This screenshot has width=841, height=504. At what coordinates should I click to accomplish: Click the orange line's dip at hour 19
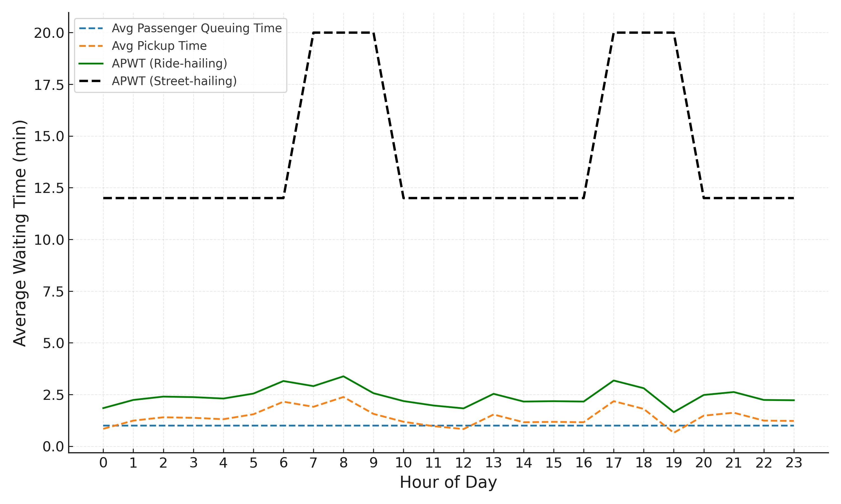click(674, 433)
